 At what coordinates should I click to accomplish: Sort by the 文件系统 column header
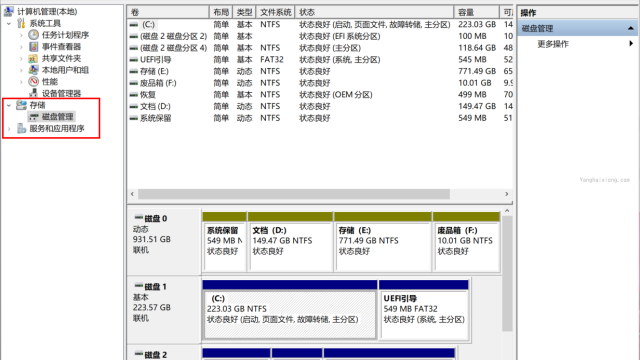[x=276, y=12]
